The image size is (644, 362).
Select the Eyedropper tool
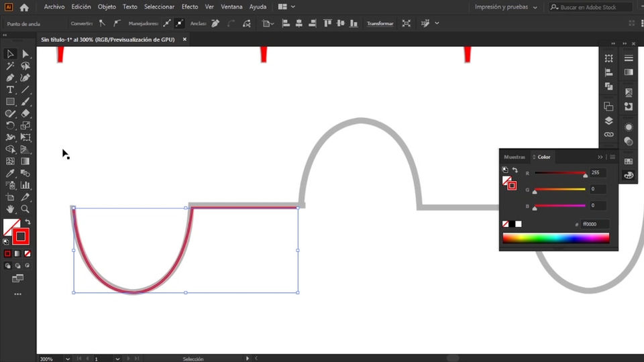coord(10,173)
